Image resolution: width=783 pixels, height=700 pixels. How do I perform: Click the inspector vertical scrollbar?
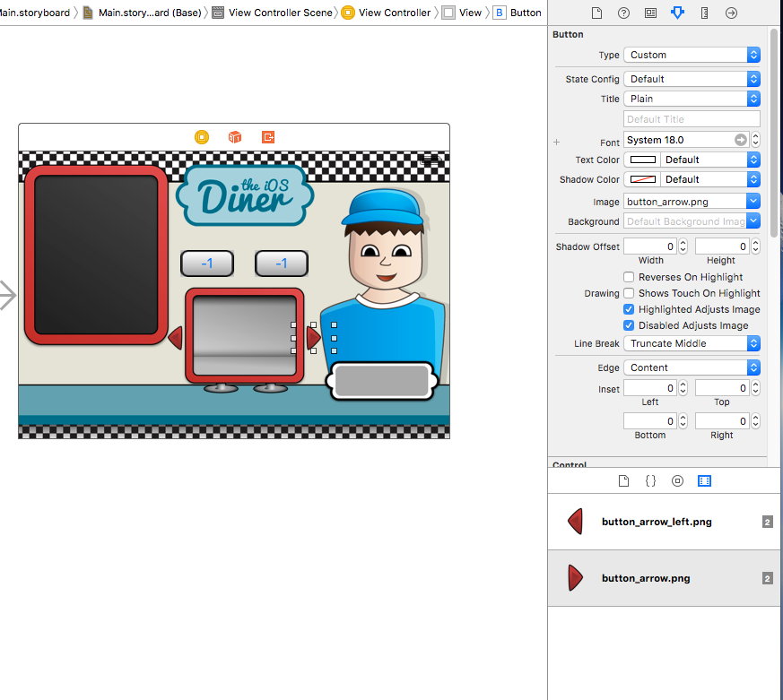(x=774, y=133)
